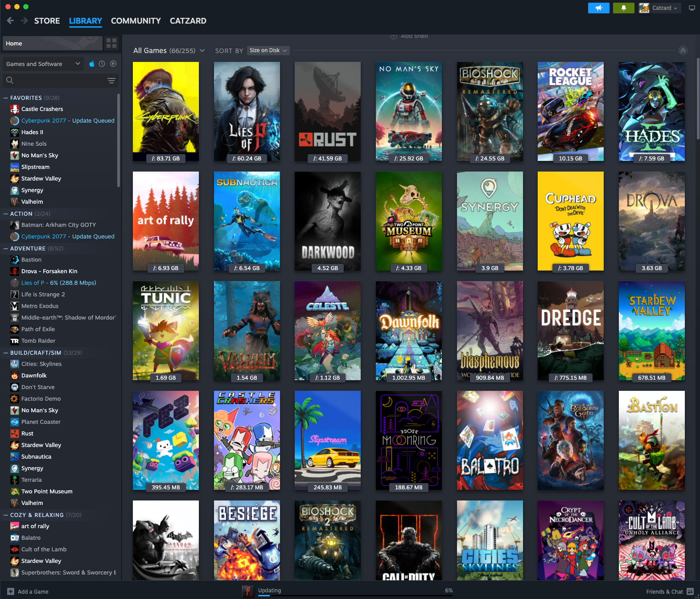Screen dimensions: 700x599
Task: Switch to Big Picture mode monitor icon
Action: (692, 8)
